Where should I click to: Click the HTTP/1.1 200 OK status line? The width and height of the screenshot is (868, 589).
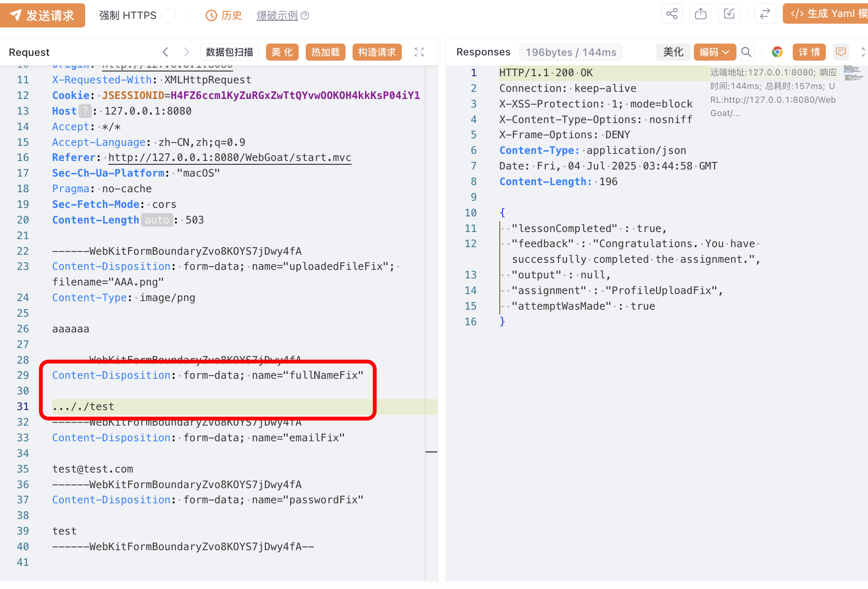pos(546,73)
